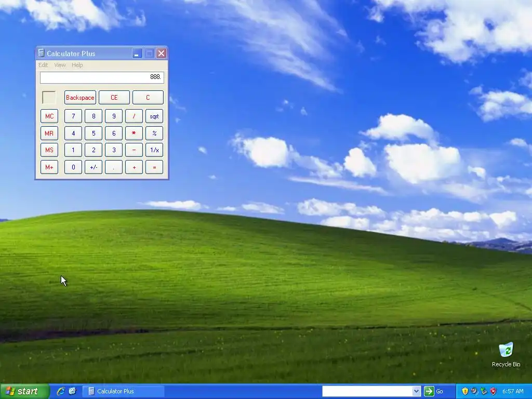Open the Recycle Bin desktop icon

point(506,355)
